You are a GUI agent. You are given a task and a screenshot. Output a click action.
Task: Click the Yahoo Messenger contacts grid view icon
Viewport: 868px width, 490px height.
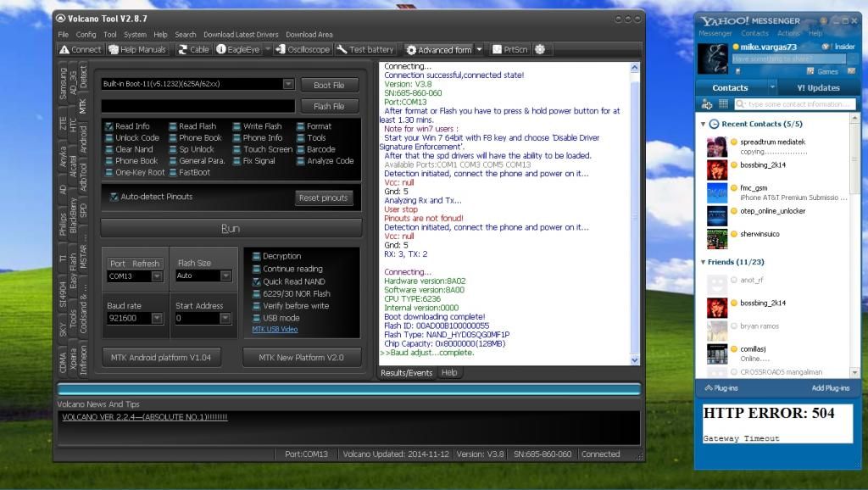tap(723, 104)
